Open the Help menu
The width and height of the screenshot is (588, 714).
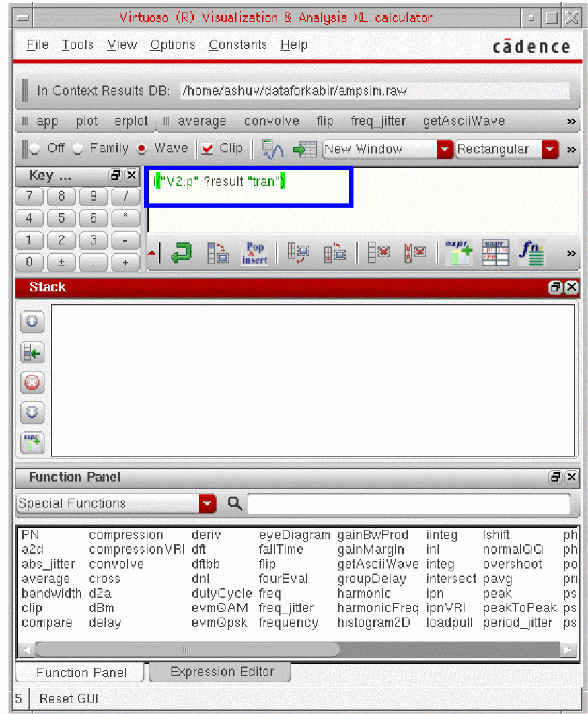[x=294, y=45]
